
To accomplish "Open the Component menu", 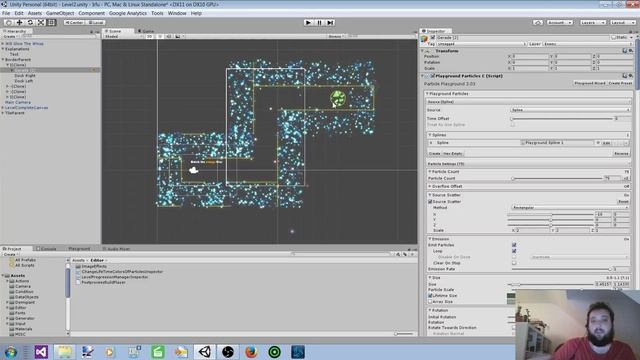I will click(x=91, y=13).
